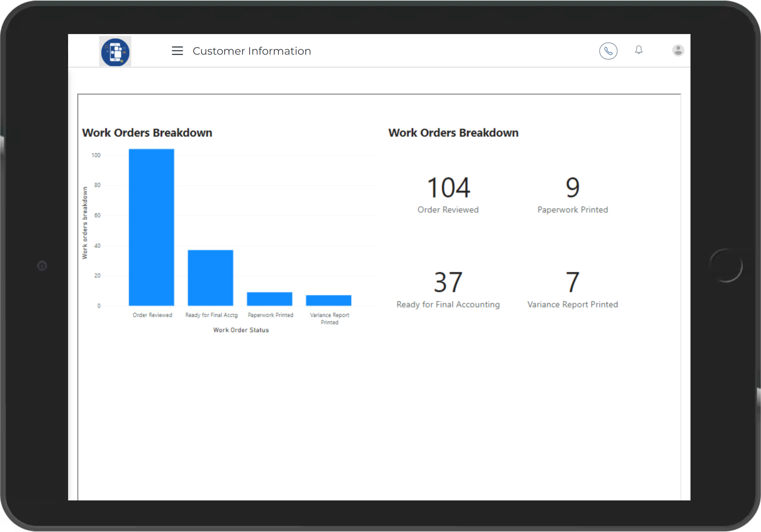The height and width of the screenshot is (532, 761).
Task: Click the Order Reviewed axis category label
Action: (152, 315)
